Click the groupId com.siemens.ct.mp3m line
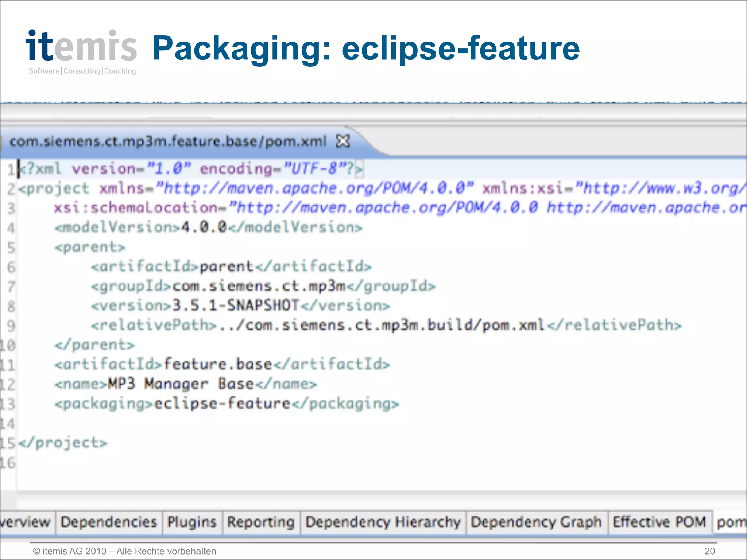 click(263, 286)
